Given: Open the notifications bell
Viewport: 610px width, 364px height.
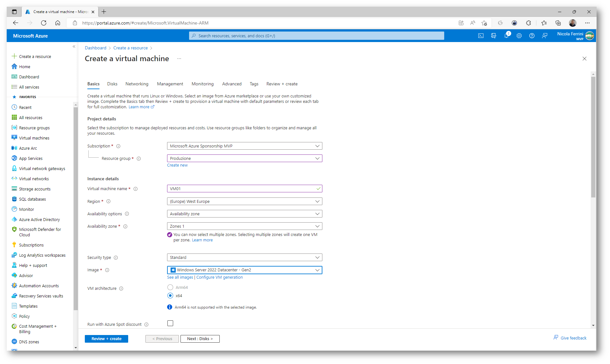Looking at the screenshot, I should (x=506, y=36).
